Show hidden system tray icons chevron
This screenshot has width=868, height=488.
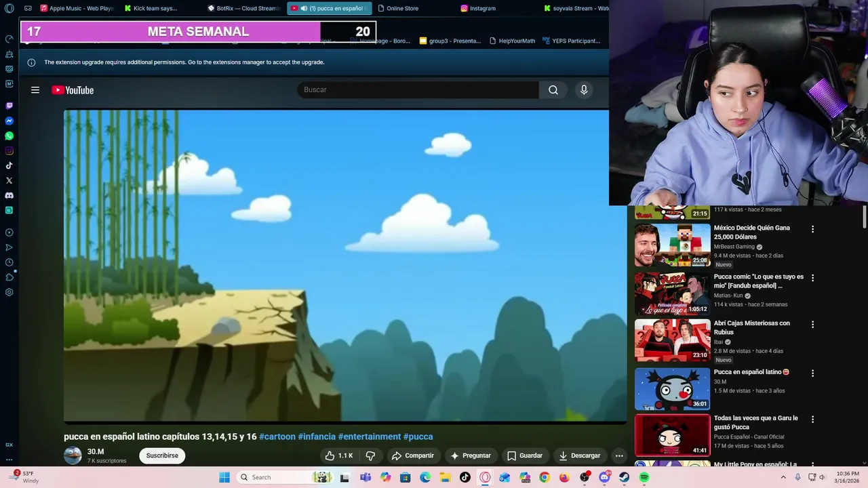(x=785, y=477)
